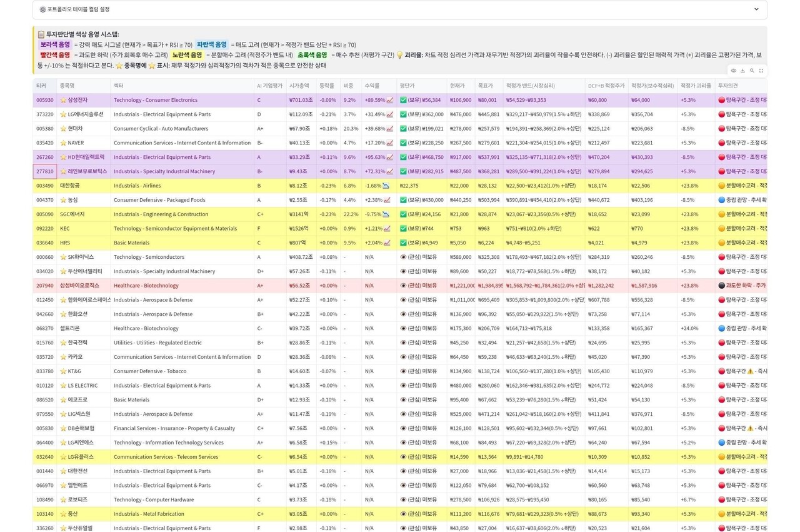Screen dimensions: 800x532
Task: Download the table as CSV
Action: pyautogui.click(x=742, y=71)
